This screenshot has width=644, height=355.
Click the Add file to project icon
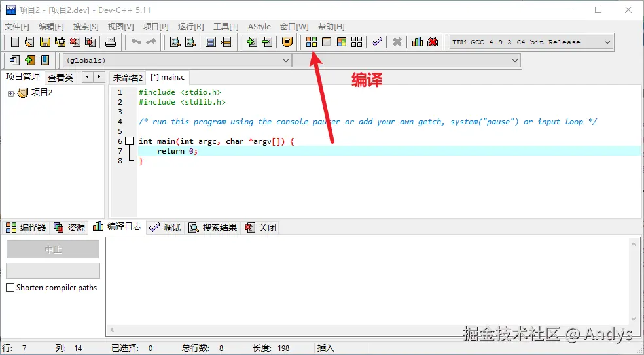pyautogui.click(x=252, y=42)
